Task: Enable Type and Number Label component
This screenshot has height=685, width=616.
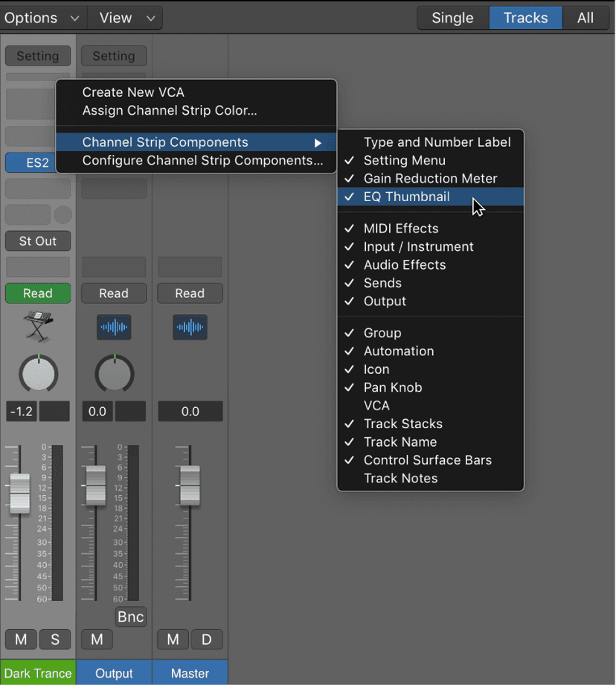Action: (x=431, y=142)
